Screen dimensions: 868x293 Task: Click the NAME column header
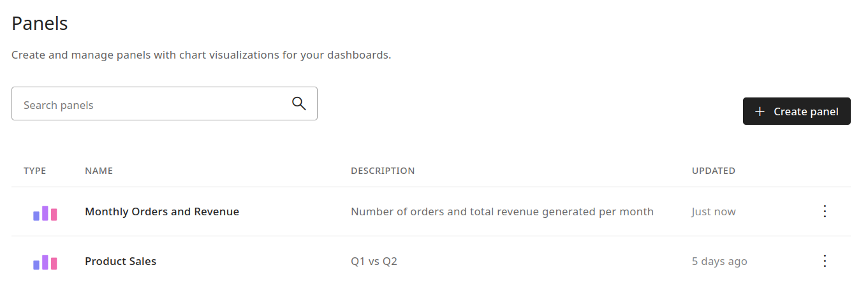tap(99, 171)
